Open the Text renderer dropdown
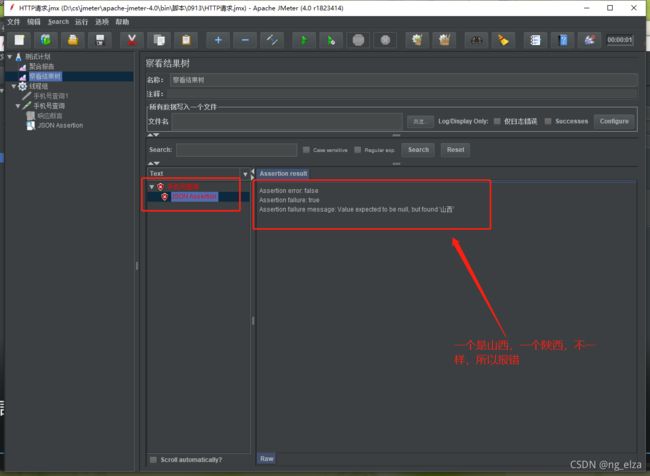The height and width of the screenshot is (476, 650). click(x=245, y=174)
